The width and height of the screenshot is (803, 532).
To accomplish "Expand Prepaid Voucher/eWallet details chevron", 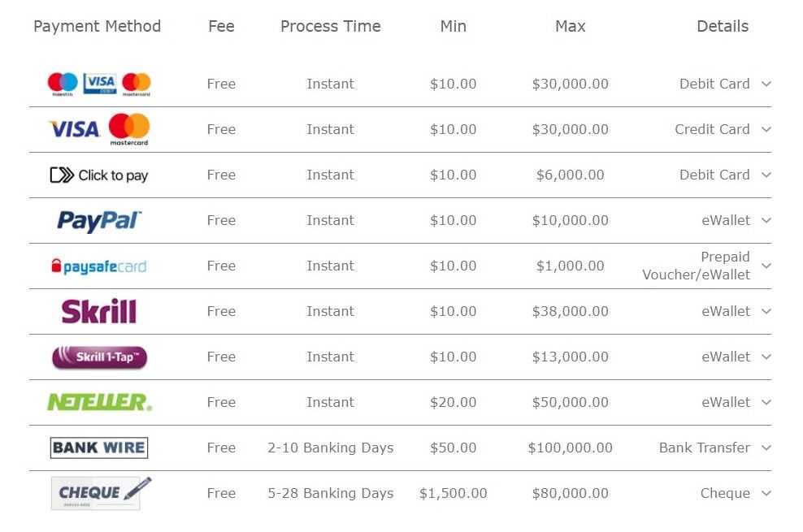I will coord(766,266).
